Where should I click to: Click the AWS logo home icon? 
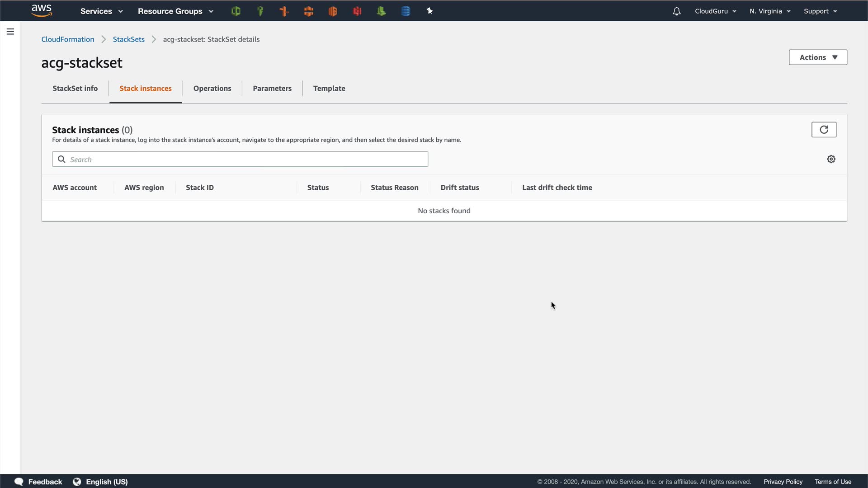pyautogui.click(x=42, y=11)
